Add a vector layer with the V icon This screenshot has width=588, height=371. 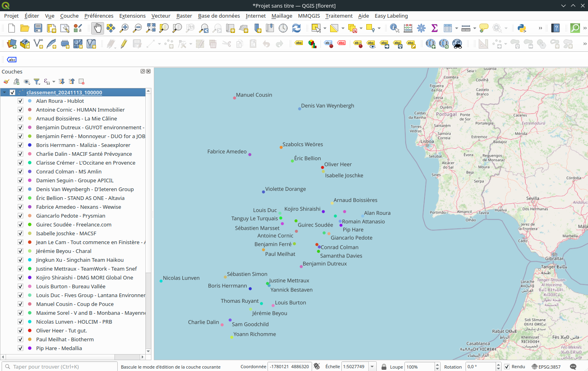pyautogui.click(x=38, y=44)
